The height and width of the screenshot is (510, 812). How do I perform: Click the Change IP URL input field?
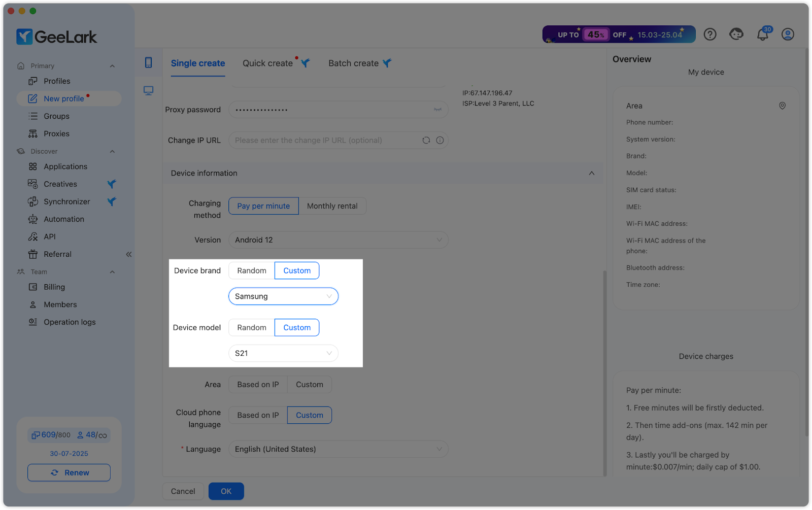coord(339,140)
